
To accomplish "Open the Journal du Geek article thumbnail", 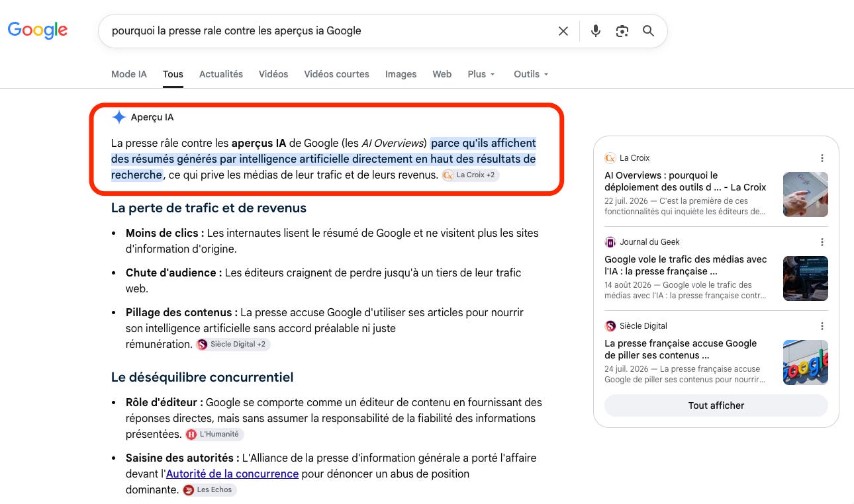I will [x=806, y=278].
